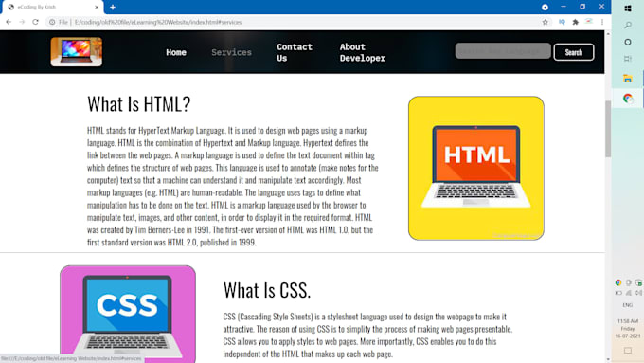Open Chrome's three-dot menu

(x=602, y=22)
